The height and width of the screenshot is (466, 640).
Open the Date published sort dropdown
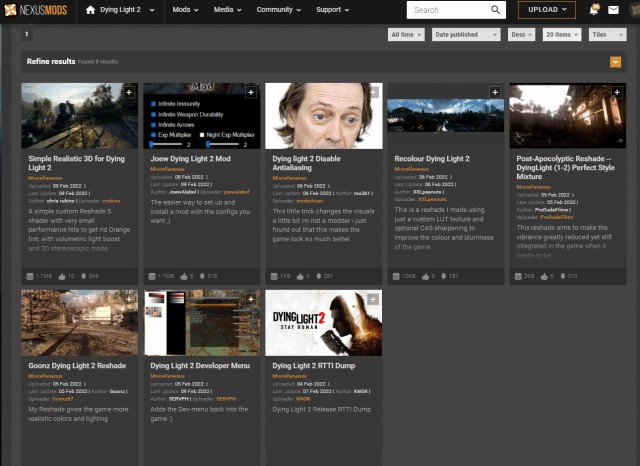tap(466, 35)
